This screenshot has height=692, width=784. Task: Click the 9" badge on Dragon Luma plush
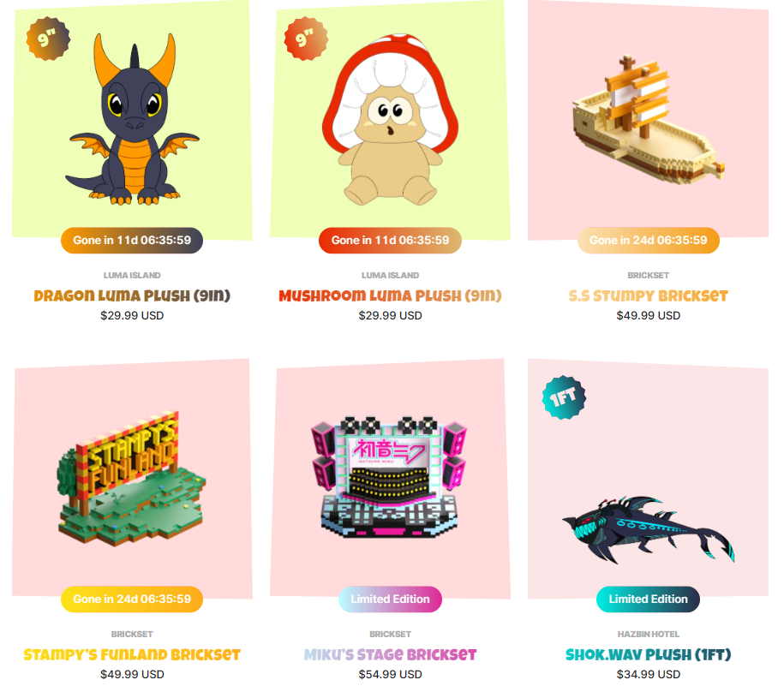(x=48, y=39)
